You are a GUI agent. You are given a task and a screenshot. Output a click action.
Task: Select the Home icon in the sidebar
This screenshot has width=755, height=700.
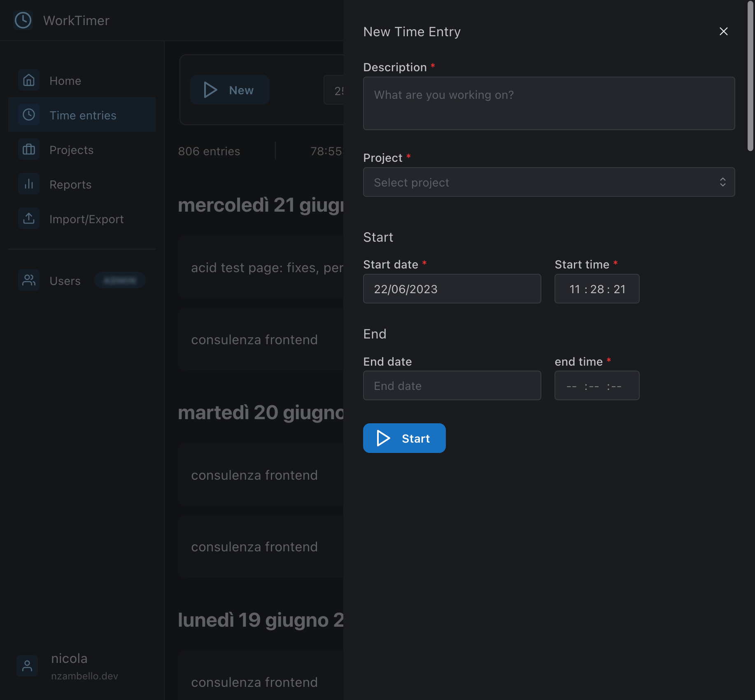click(x=28, y=80)
